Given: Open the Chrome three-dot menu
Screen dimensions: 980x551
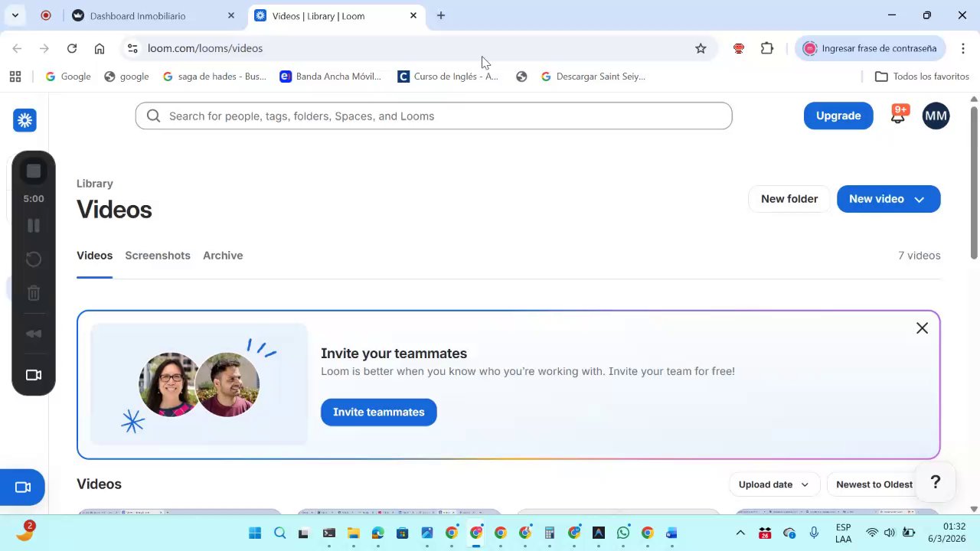Looking at the screenshot, I should click(963, 48).
